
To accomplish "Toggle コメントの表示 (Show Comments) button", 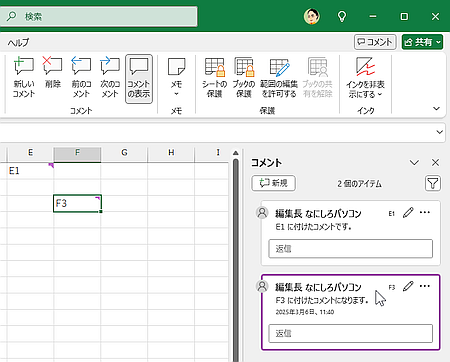I will 139,79.
